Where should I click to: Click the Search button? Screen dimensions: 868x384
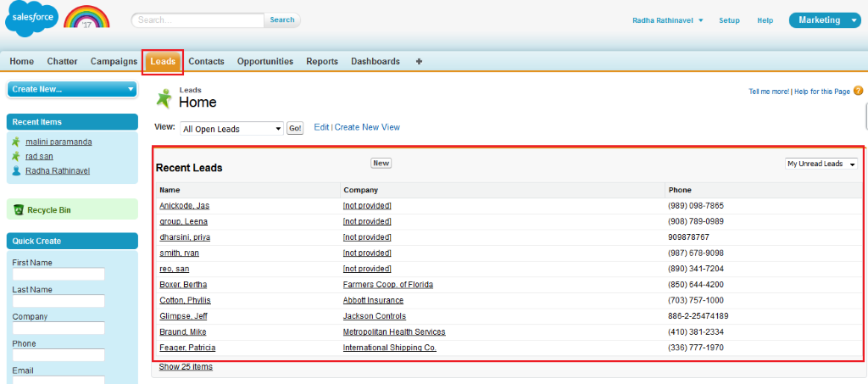click(282, 19)
